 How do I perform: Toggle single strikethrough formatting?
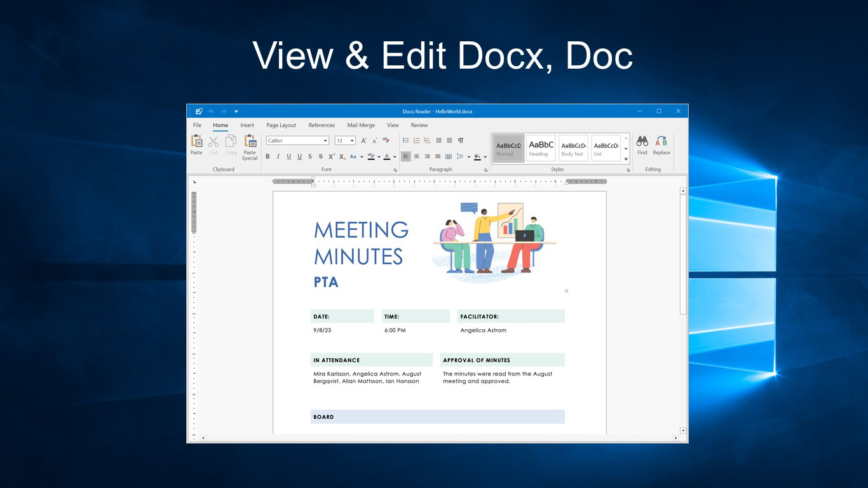pyautogui.click(x=310, y=156)
